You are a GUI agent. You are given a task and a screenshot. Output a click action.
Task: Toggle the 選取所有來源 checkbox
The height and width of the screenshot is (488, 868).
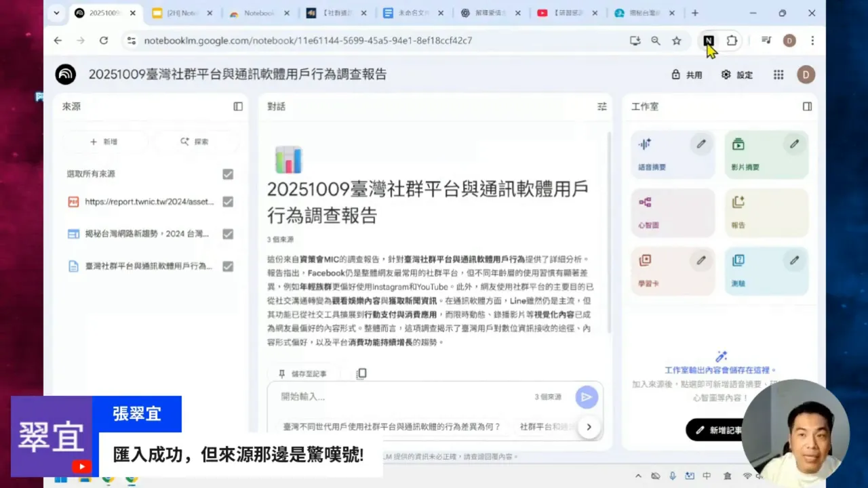coord(228,174)
